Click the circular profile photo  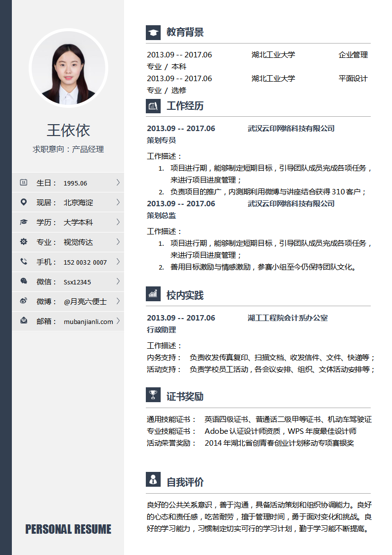click(68, 68)
